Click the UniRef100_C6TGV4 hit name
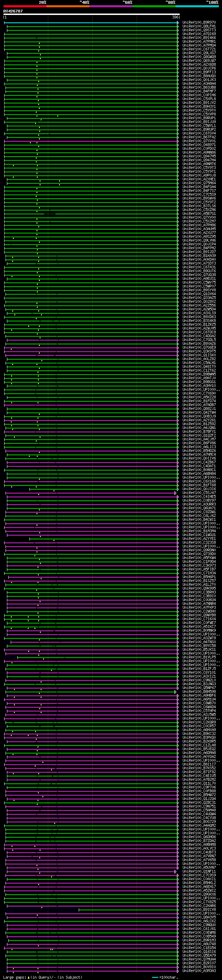The image size is (222, 980). (199, 133)
